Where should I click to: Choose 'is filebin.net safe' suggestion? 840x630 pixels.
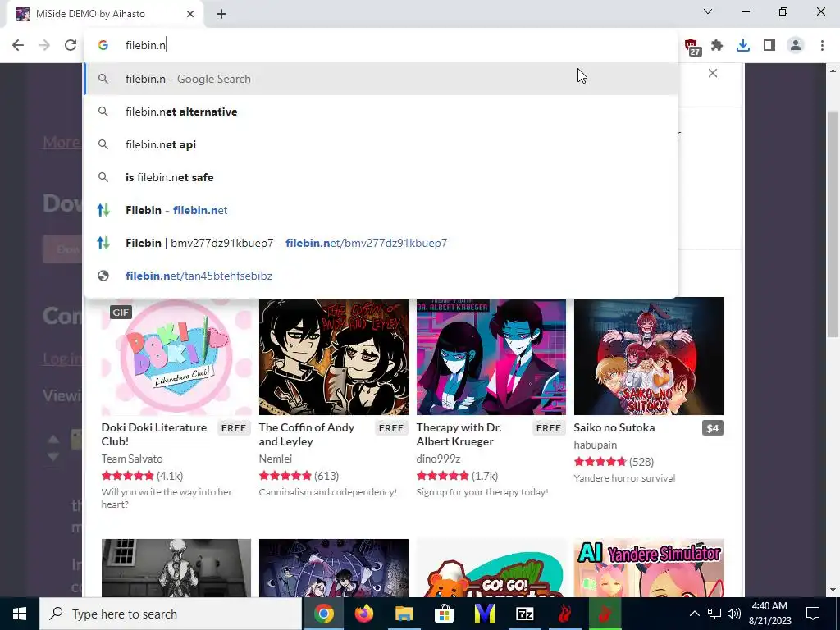pyautogui.click(x=381, y=177)
